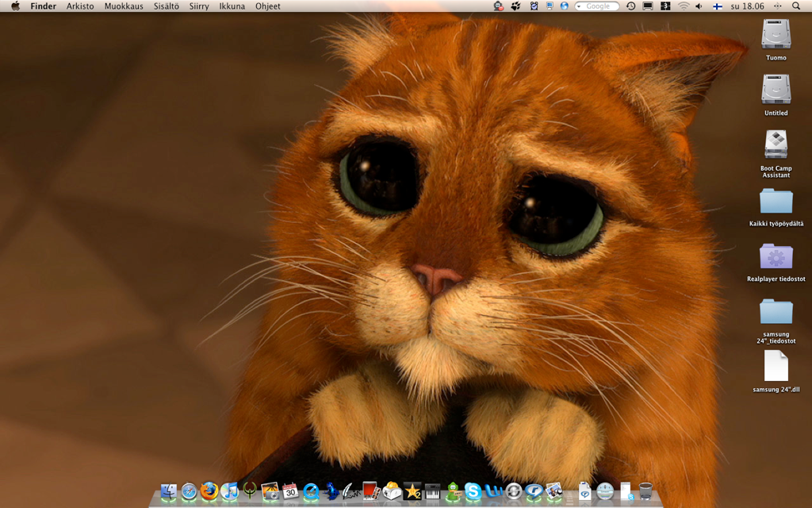Click the alarm clock menu bar icon

pyautogui.click(x=534, y=6)
